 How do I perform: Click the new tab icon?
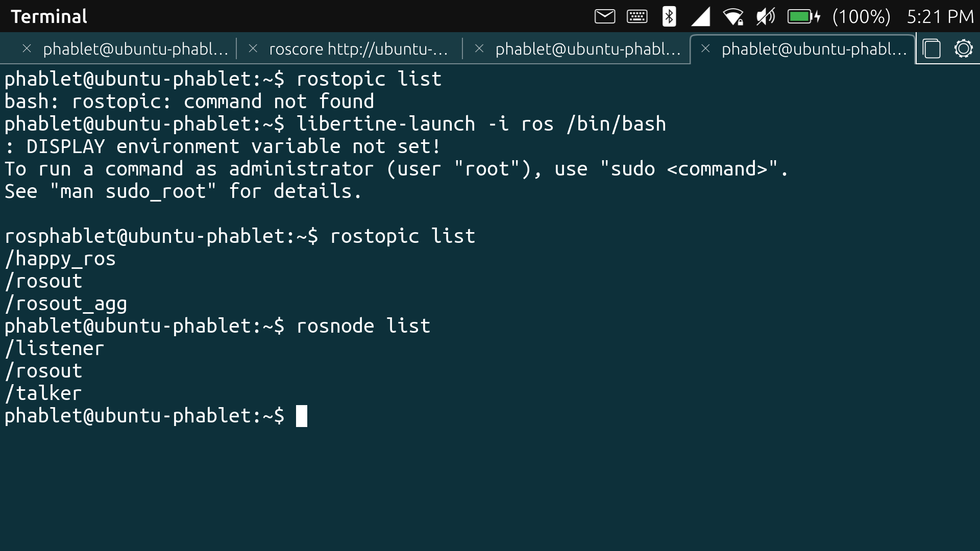point(932,49)
